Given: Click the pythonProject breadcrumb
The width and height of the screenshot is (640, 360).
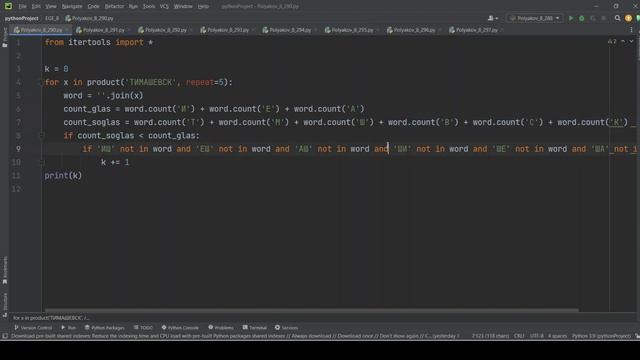Looking at the screenshot, I should click(x=22, y=18).
